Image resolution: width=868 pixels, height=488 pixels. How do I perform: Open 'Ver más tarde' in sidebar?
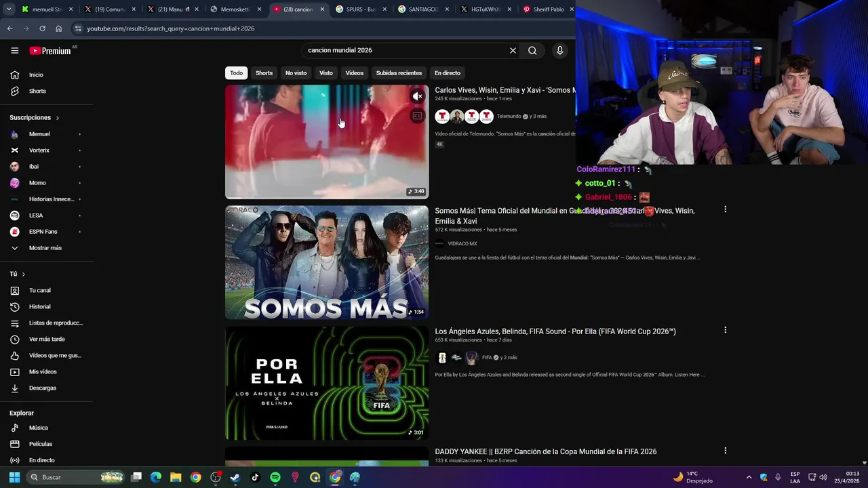tap(46, 339)
